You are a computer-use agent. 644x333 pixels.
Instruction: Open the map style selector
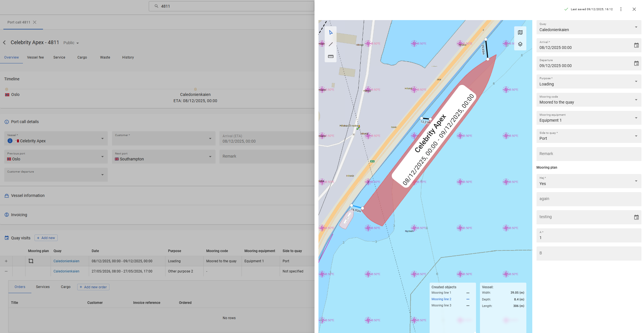pyautogui.click(x=520, y=33)
